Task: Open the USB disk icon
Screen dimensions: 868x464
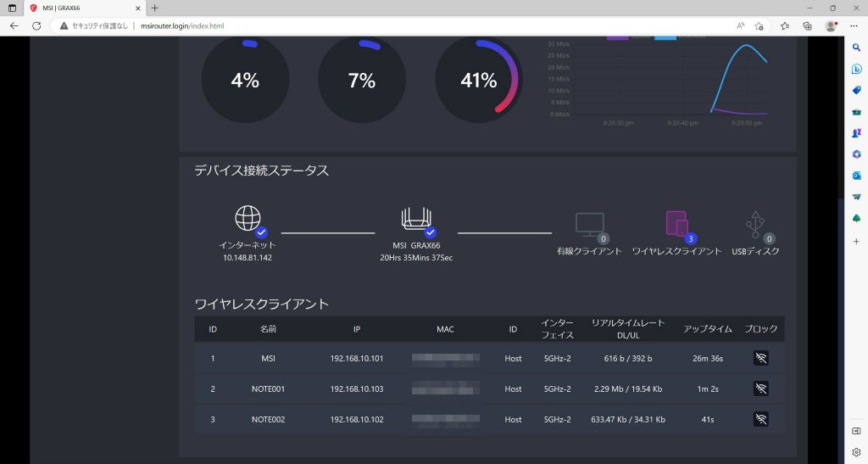Action: tap(755, 224)
